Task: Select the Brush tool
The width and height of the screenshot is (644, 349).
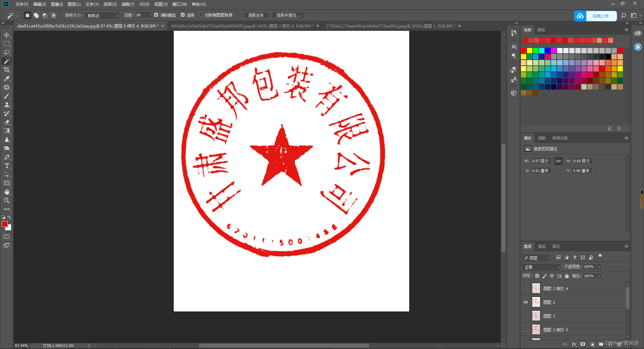Action: click(7, 96)
